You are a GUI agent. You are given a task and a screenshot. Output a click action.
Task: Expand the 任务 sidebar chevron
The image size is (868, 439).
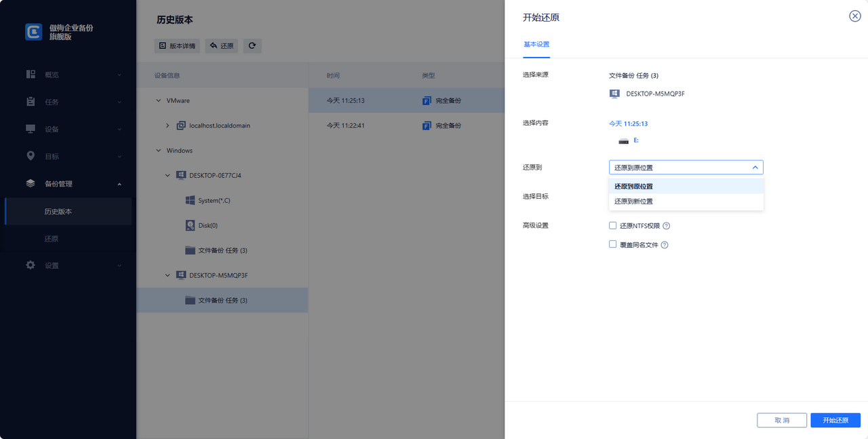pos(119,102)
